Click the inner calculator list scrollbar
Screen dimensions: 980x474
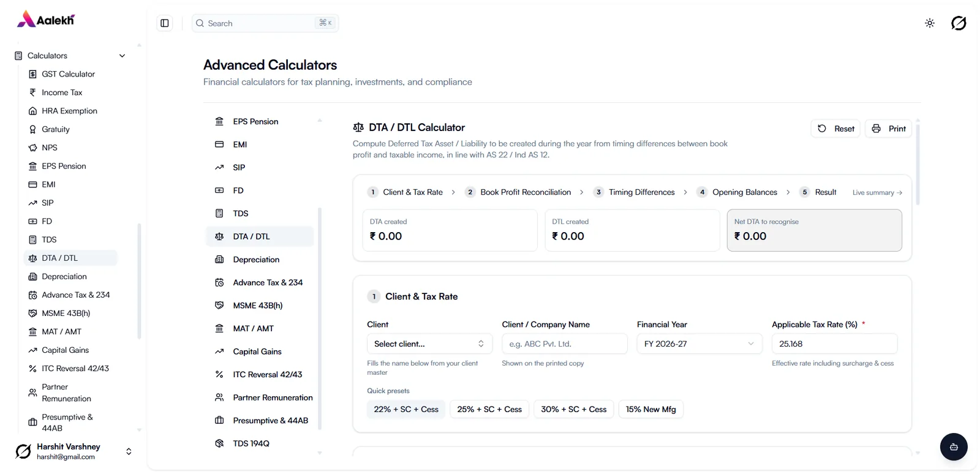pyautogui.click(x=320, y=318)
